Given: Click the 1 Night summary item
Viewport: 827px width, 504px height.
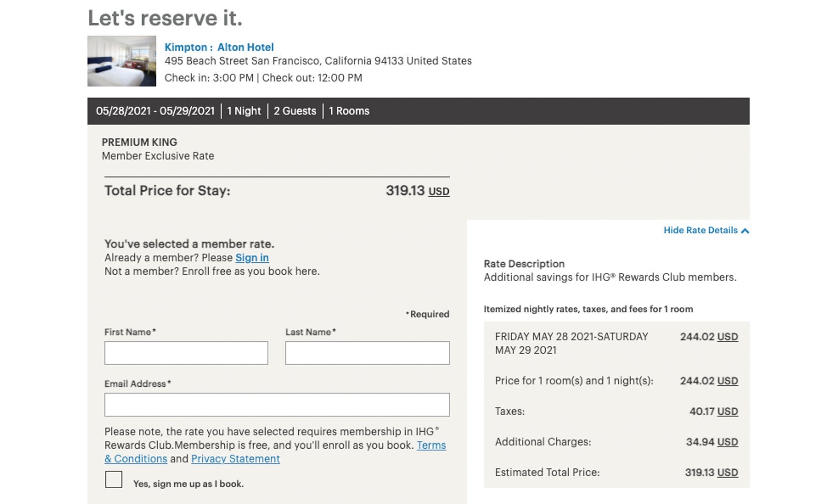Looking at the screenshot, I should coord(244,111).
